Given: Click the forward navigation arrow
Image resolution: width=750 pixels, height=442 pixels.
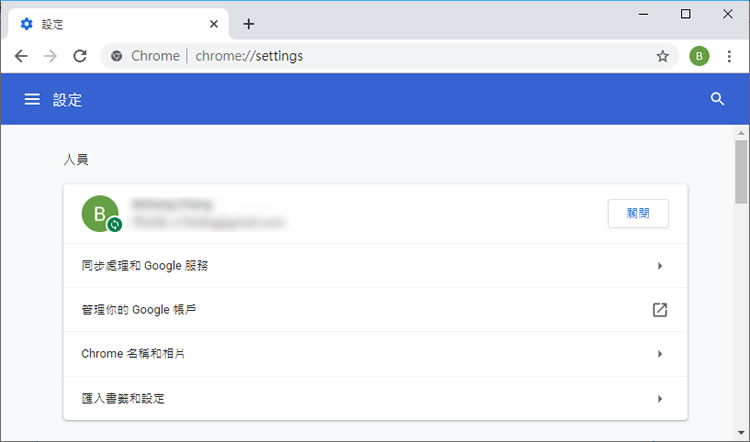Looking at the screenshot, I should [x=50, y=56].
